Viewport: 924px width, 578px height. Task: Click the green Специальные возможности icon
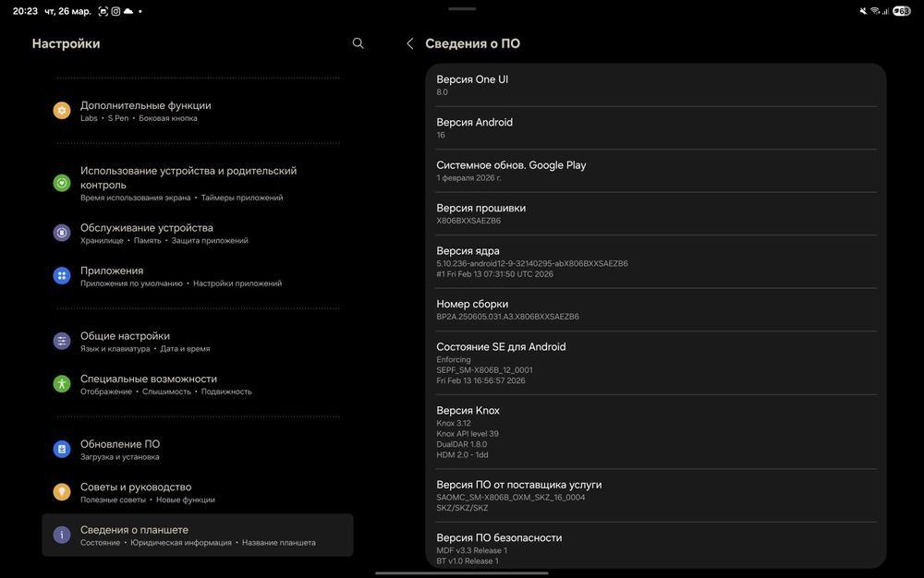point(62,384)
